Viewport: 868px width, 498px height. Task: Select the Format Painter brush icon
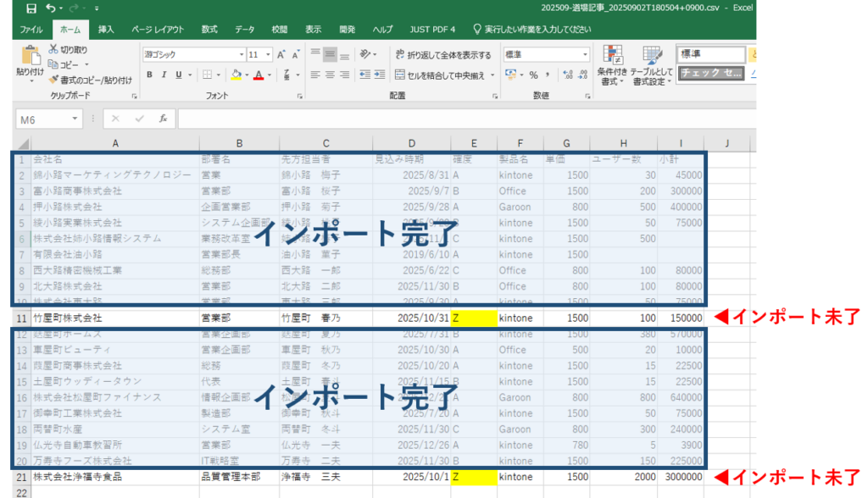point(54,80)
